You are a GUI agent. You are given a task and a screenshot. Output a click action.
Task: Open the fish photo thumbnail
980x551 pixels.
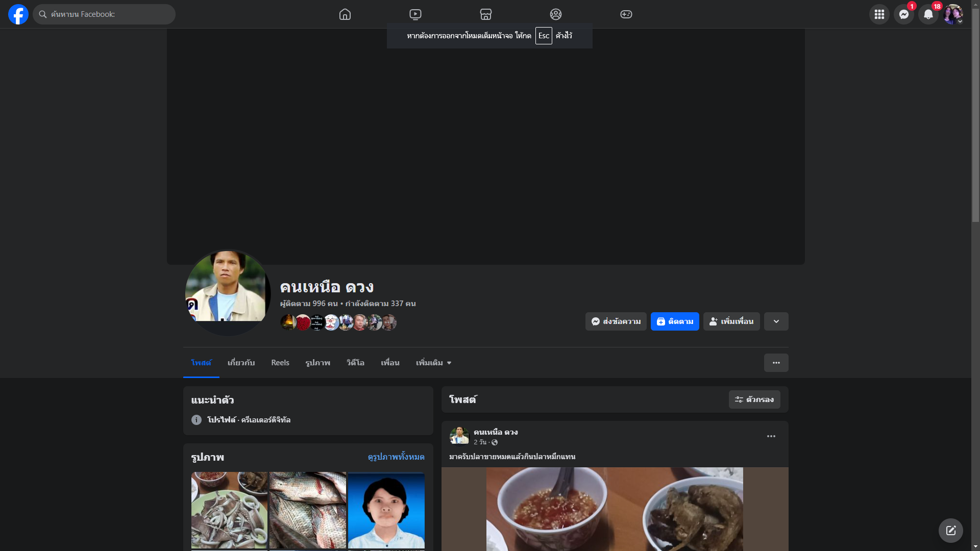[x=308, y=510]
